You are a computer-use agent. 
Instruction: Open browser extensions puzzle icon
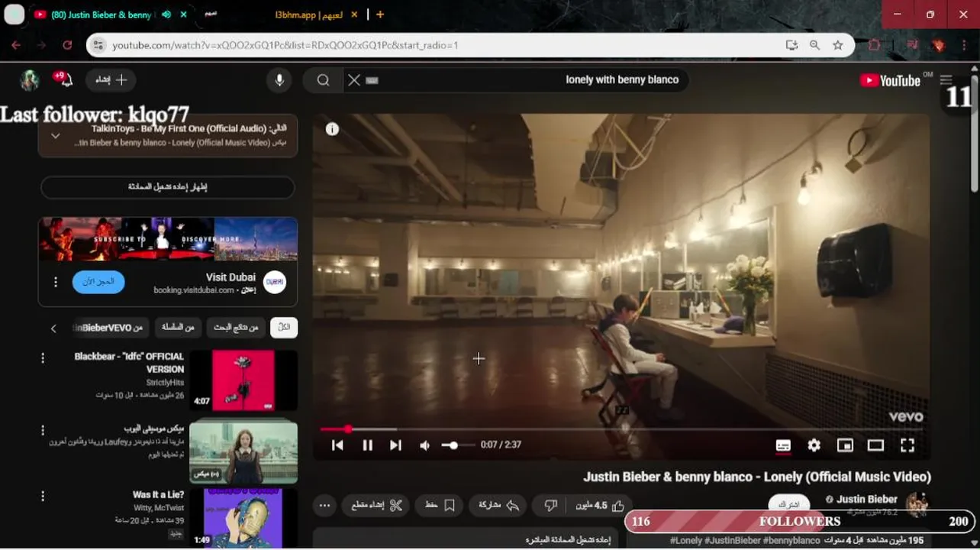pos(875,45)
